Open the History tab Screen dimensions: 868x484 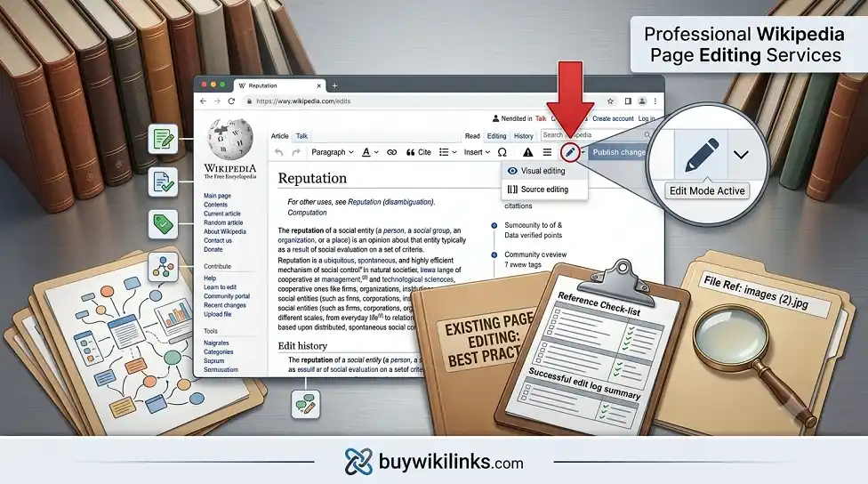523,136
